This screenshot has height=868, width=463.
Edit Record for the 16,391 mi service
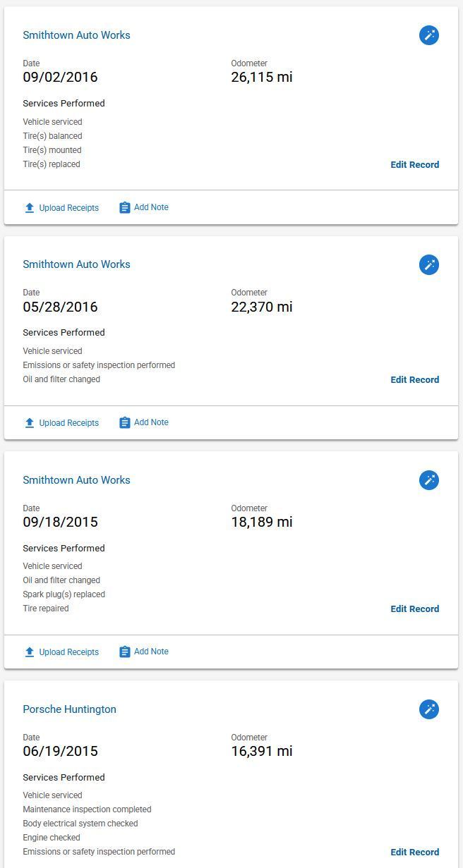point(414,852)
